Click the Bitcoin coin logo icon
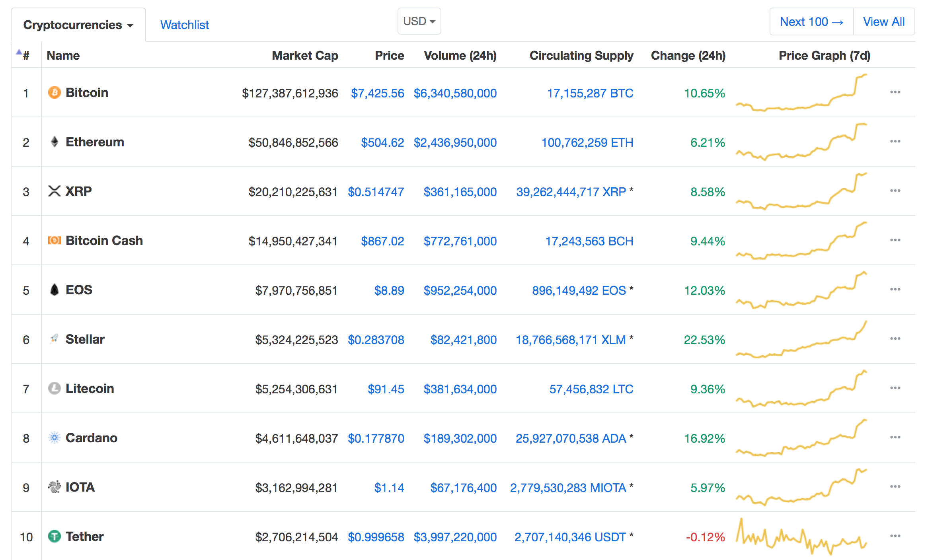 [x=54, y=93]
